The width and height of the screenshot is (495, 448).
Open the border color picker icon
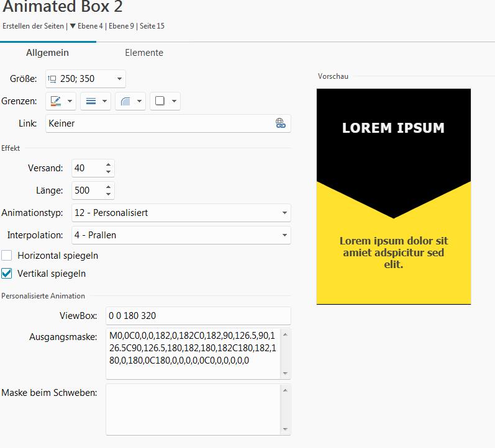55,101
